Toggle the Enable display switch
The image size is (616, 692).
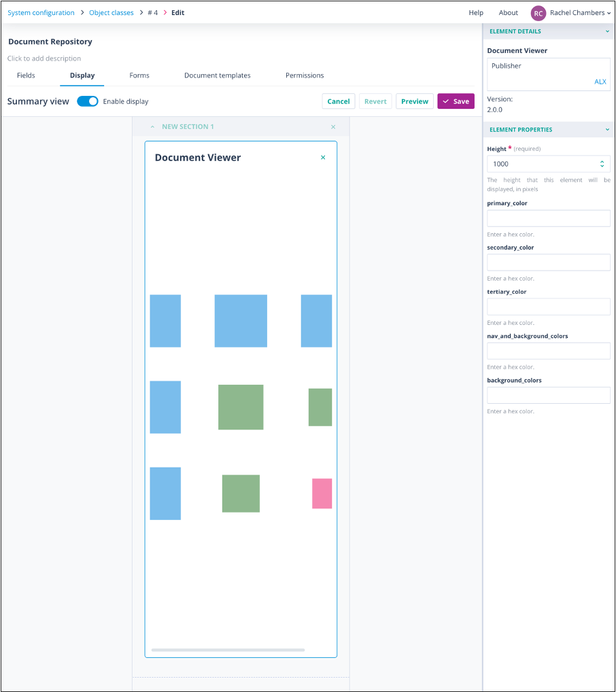[x=88, y=101]
